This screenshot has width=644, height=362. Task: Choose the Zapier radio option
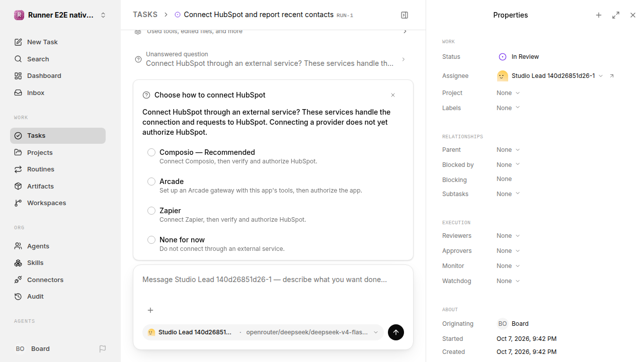coord(151,211)
